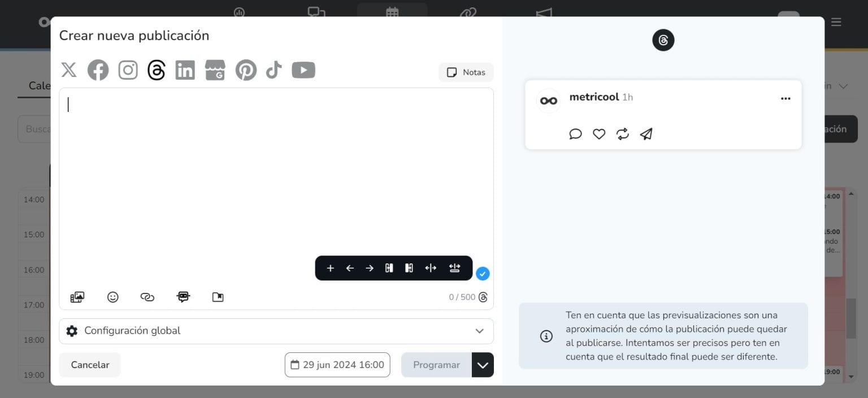Select the Instagram network icon
The height and width of the screenshot is (398, 868).
pos(128,70)
